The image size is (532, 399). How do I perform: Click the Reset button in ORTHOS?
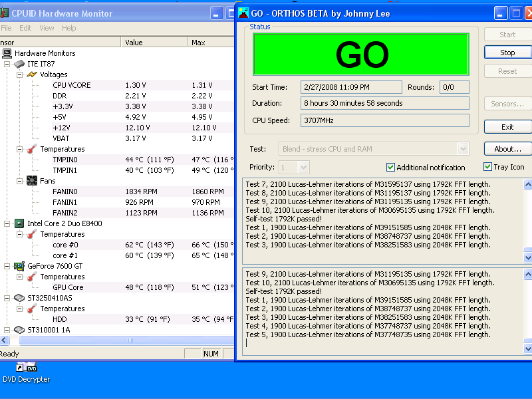(x=507, y=71)
